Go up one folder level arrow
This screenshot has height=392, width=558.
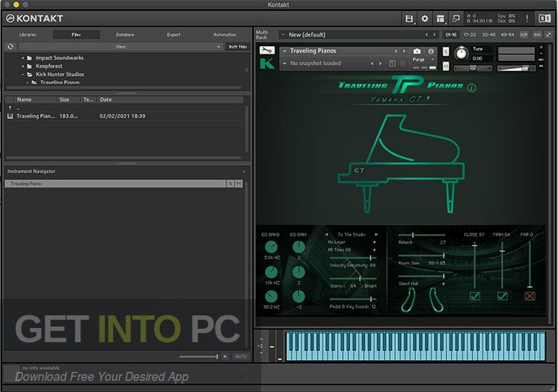click(x=10, y=108)
